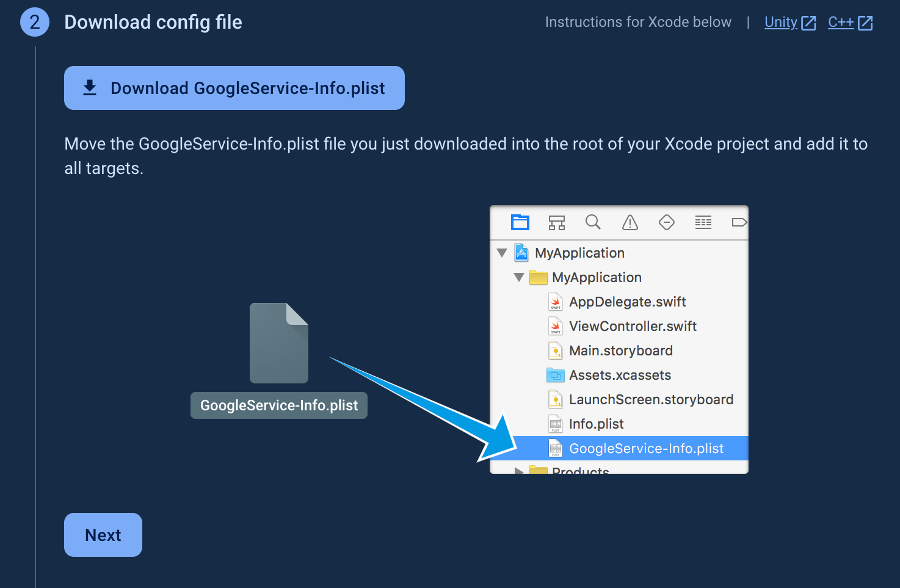The image size is (900, 588).
Task: Collapse the MyApplication folder disclosure triangle
Action: coord(519,277)
